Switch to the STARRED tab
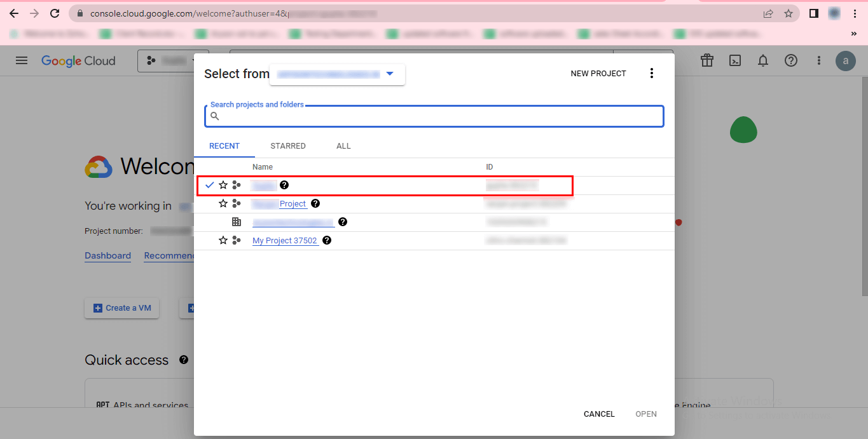The width and height of the screenshot is (868, 439). (288, 146)
